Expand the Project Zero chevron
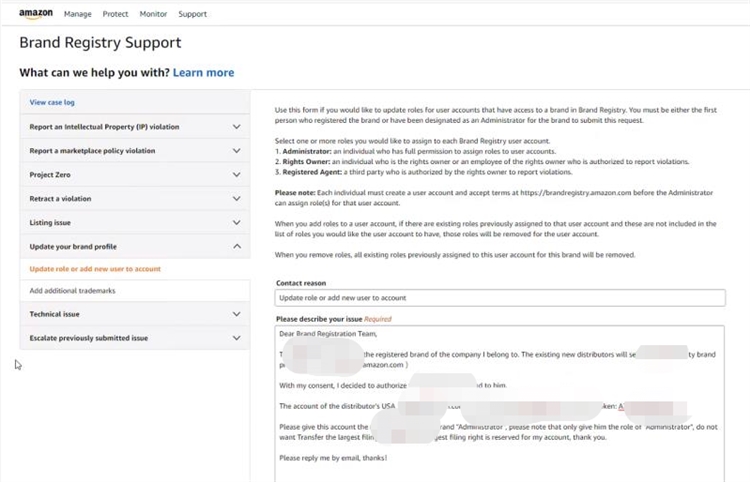This screenshot has width=750, height=482. point(236,175)
